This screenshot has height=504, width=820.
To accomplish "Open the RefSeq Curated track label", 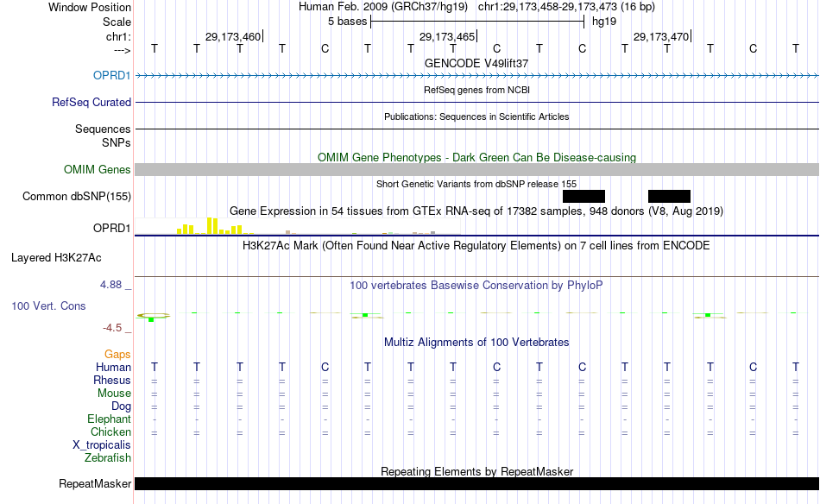I will tap(91, 102).
